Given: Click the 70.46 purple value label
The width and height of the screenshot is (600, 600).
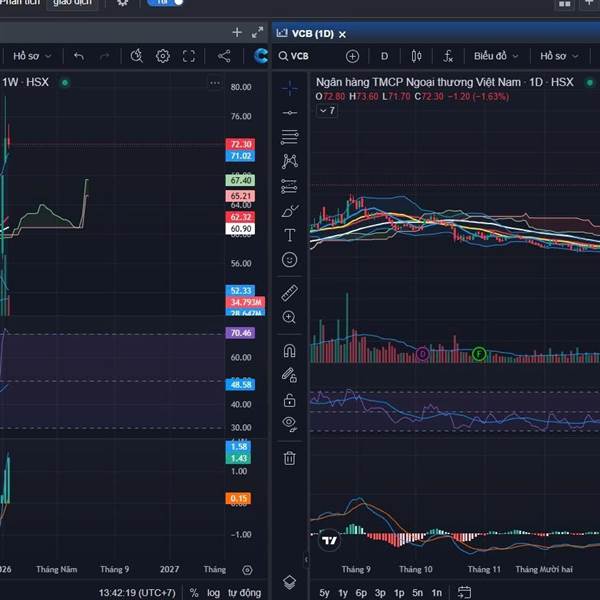Looking at the screenshot, I should 240,333.
